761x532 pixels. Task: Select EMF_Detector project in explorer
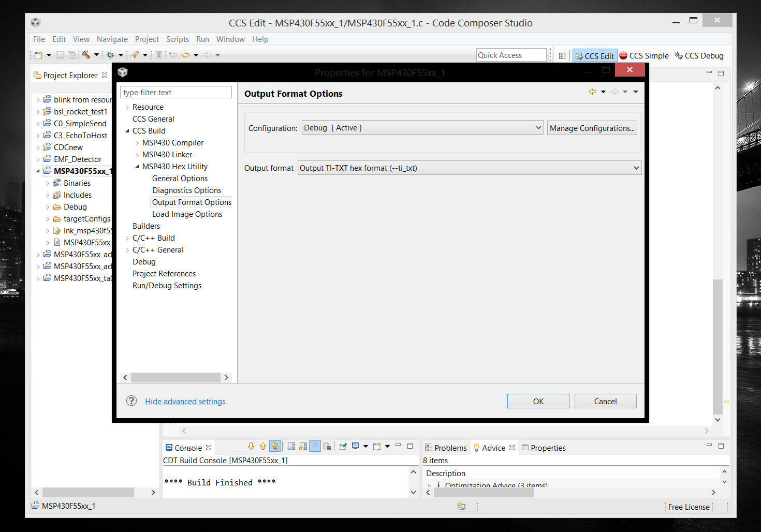point(77,159)
